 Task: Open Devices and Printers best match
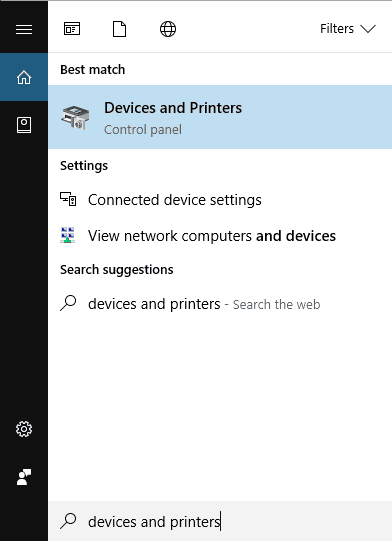(220, 117)
